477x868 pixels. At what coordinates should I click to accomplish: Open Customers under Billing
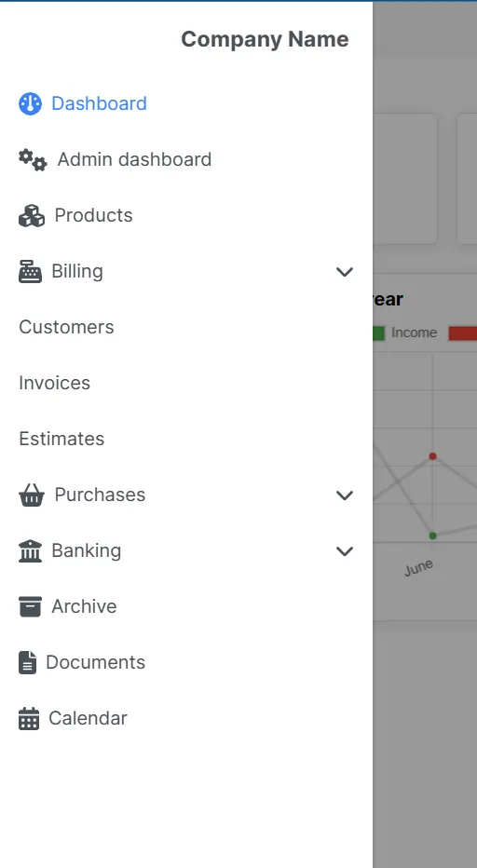[66, 327]
